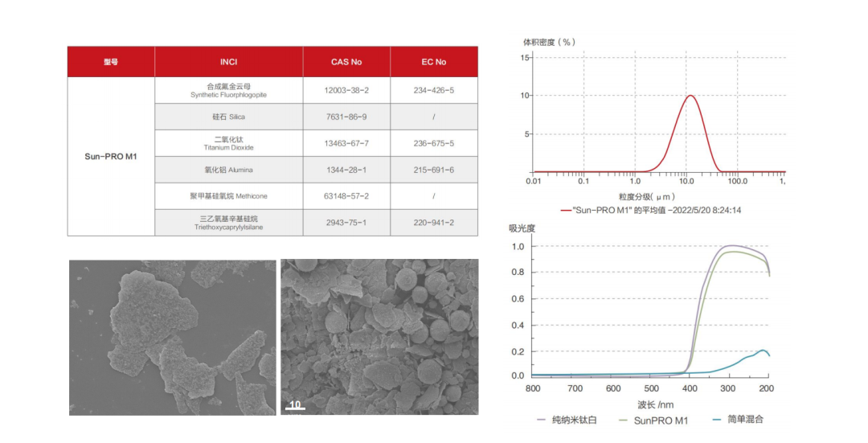Select the 聚甲基硅氧烷 Methicone cell

(x=228, y=196)
